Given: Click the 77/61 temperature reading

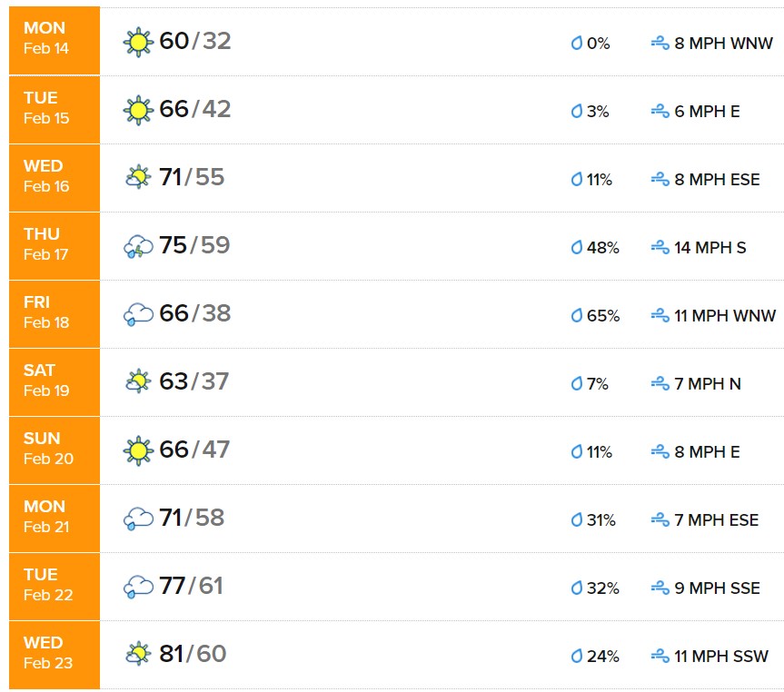Looking at the screenshot, I should (191, 586).
